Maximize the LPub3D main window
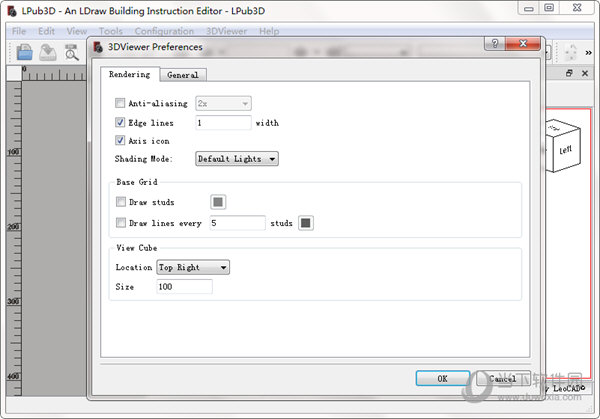Viewport: 600px width, 419px height. (x=549, y=8)
